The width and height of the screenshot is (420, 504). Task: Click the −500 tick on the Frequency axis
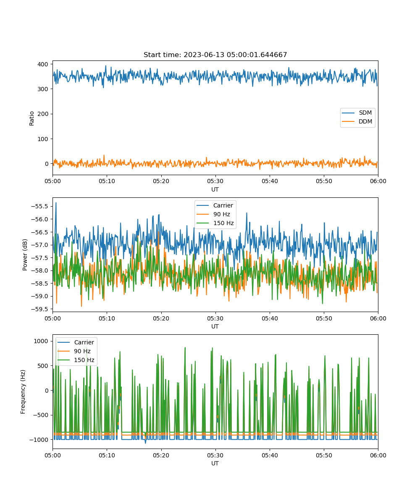pyautogui.click(x=42, y=415)
